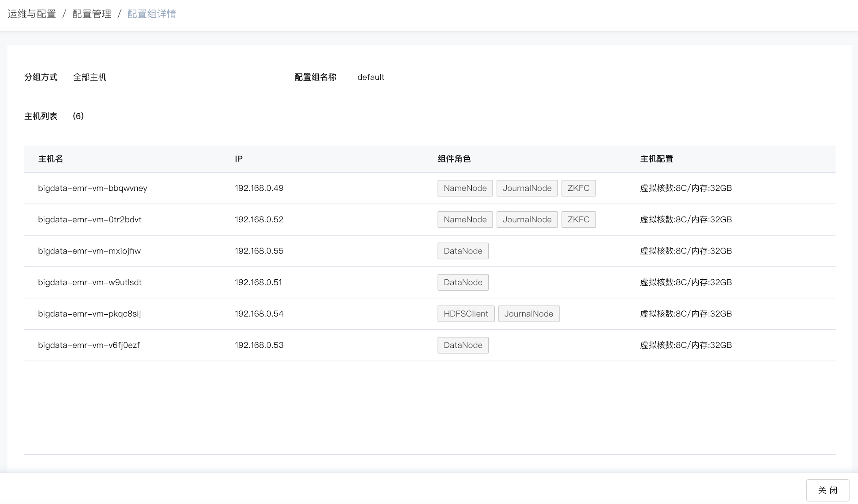
Task: Click ZKFC tag in 0tr2bdvt row
Action: (x=578, y=219)
